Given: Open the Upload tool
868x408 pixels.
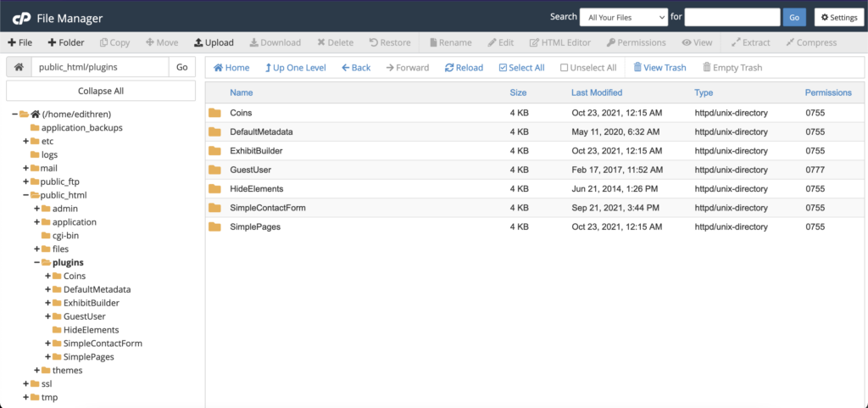Looking at the screenshot, I should pyautogui.click(x=214, y=42).
